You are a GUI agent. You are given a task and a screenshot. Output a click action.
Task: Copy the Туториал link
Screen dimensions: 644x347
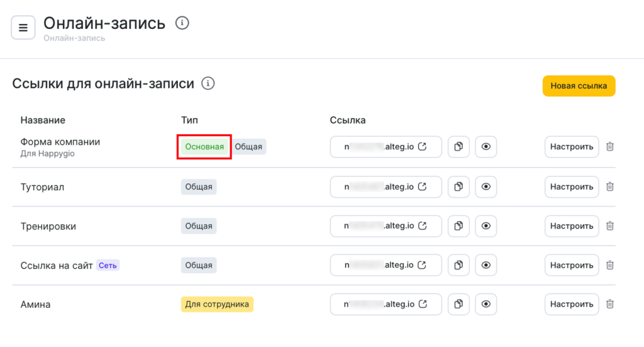(458, 186)
